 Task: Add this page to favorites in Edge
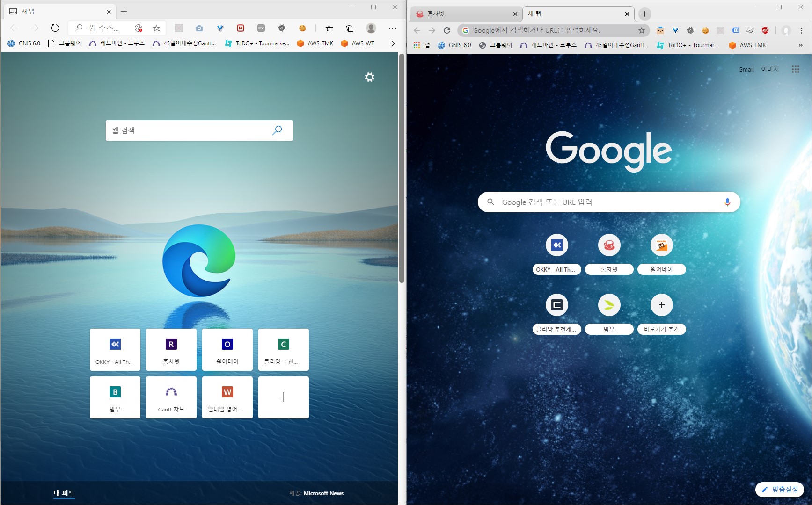click(x=156, y=28)
